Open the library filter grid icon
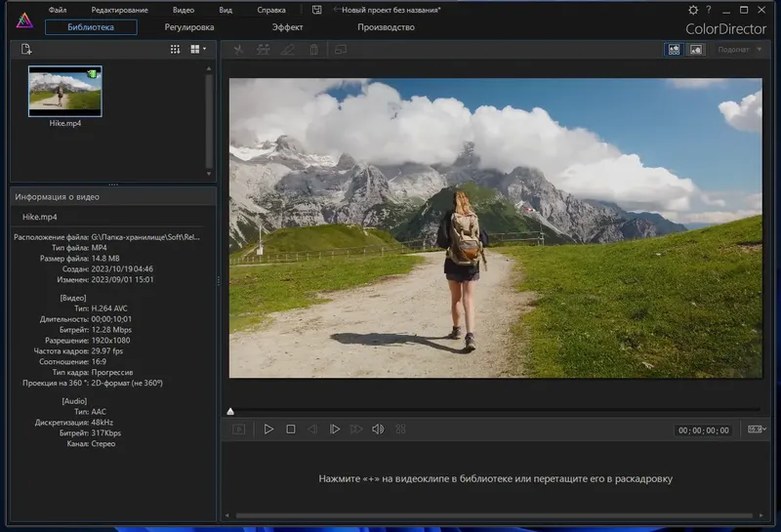The height and width of the screenshot is (532, 781). 175,49
